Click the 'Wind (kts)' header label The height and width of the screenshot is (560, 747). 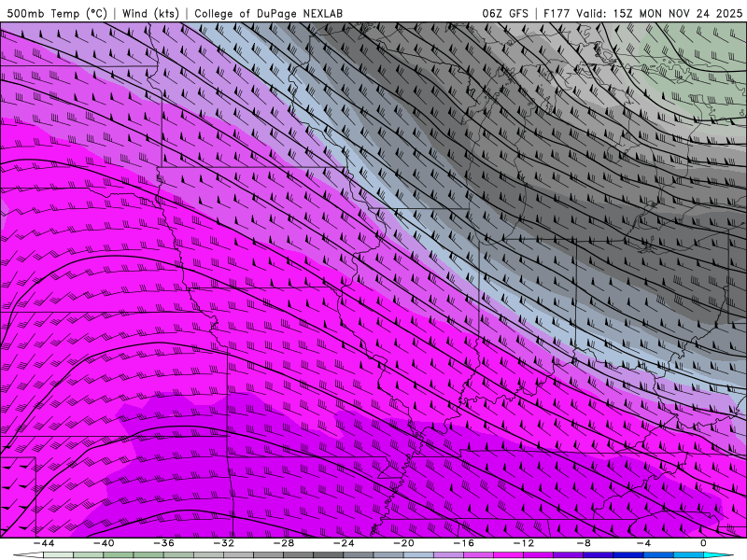click(x=150, y=13)
